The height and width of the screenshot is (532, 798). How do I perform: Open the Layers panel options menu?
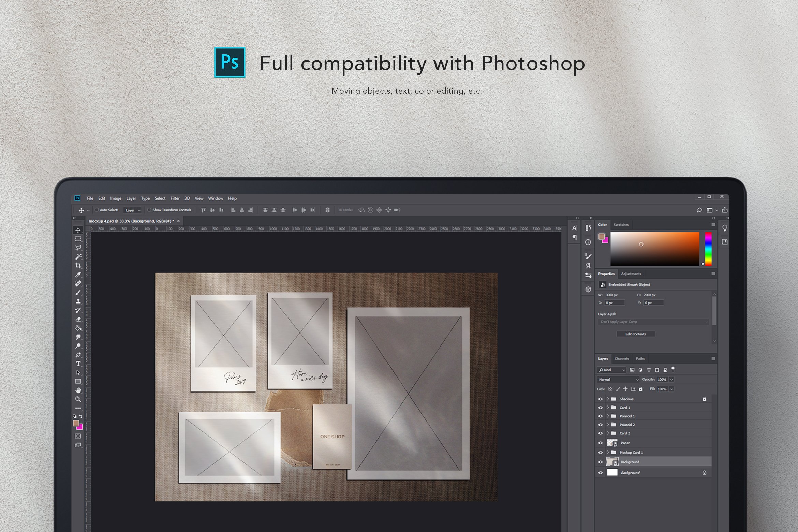713,359
